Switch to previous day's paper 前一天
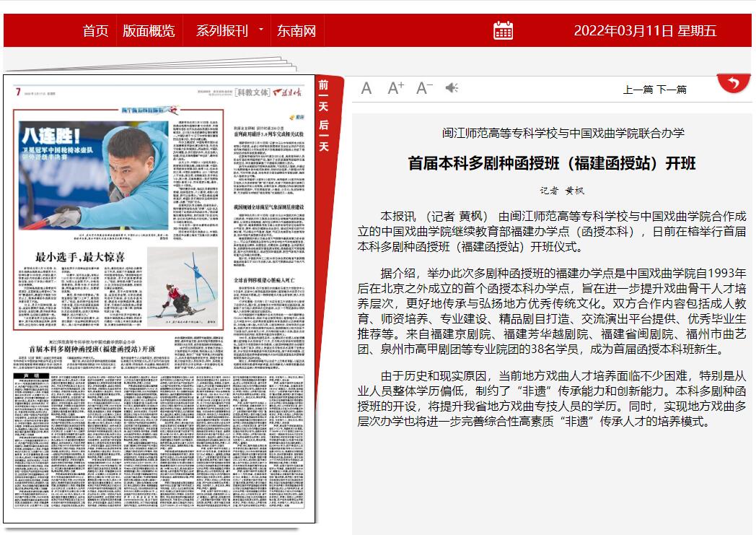This screenshot has width=756, height=535. click(x=323, y=95)
